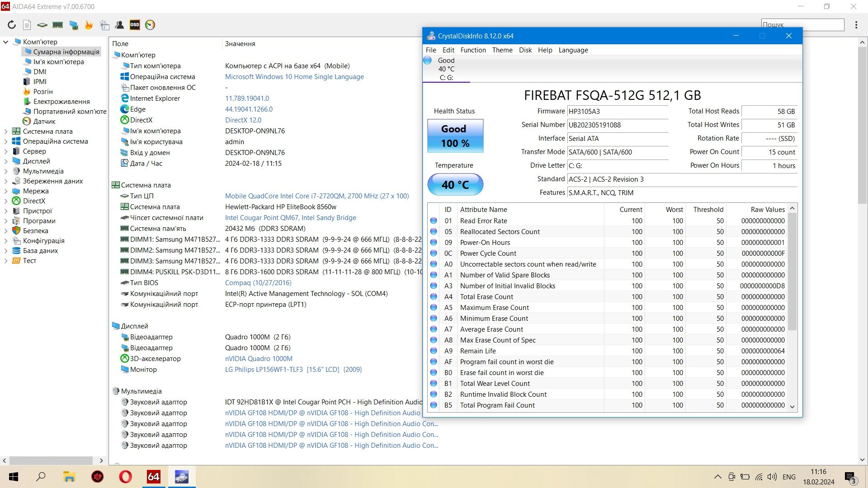Open the IPMI tree item
The image size is (868, 488).
pos(40,81)
